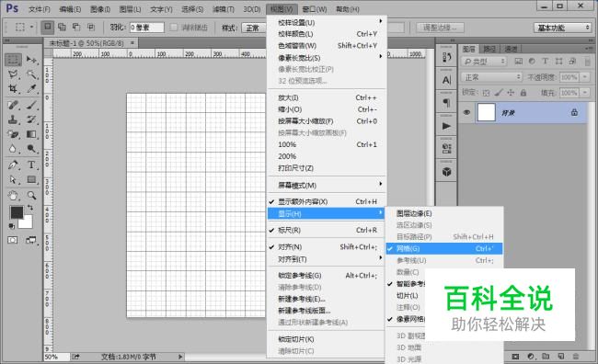The width and height of the screenshot is (598, 364).
Task: Click the delete layer trash icon
Action: click(576, 357)
